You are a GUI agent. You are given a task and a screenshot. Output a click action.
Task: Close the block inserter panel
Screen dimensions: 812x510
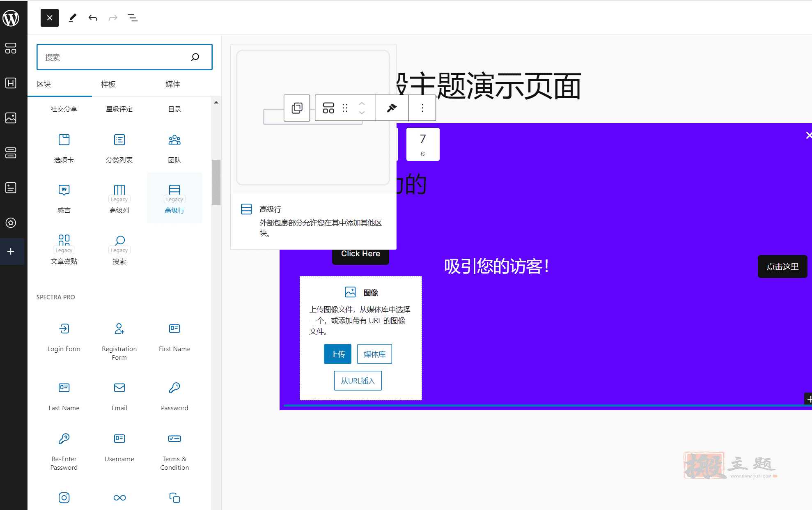tap(49, 18)
